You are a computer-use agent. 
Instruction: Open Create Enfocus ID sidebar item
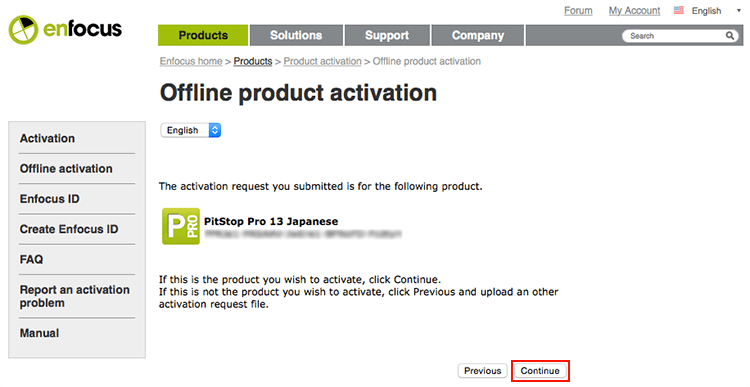click(69, 229)
